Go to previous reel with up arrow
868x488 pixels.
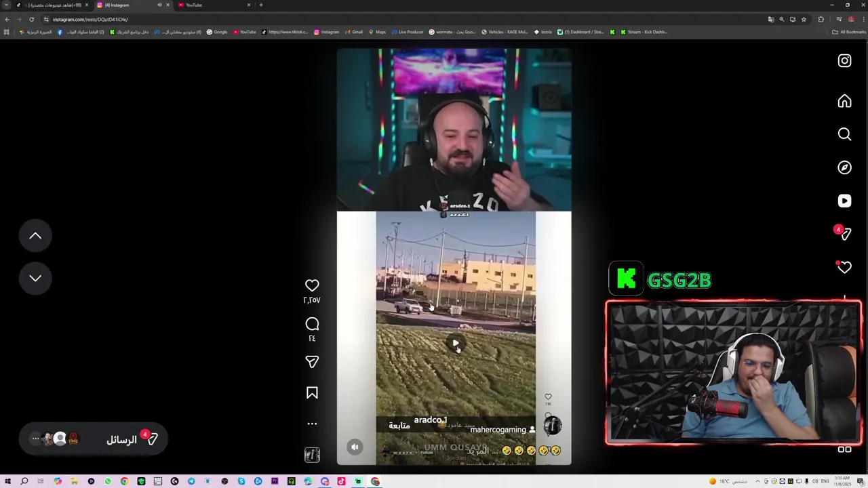point(35,236)
